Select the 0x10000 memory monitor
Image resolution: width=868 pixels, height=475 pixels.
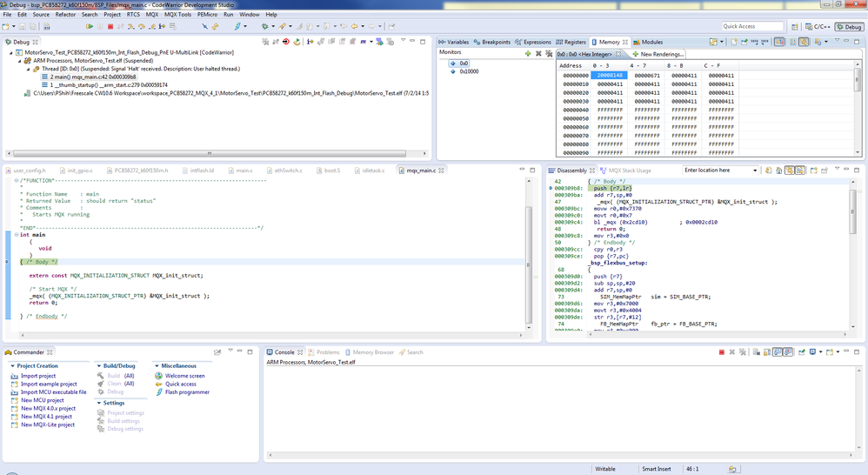468,72
